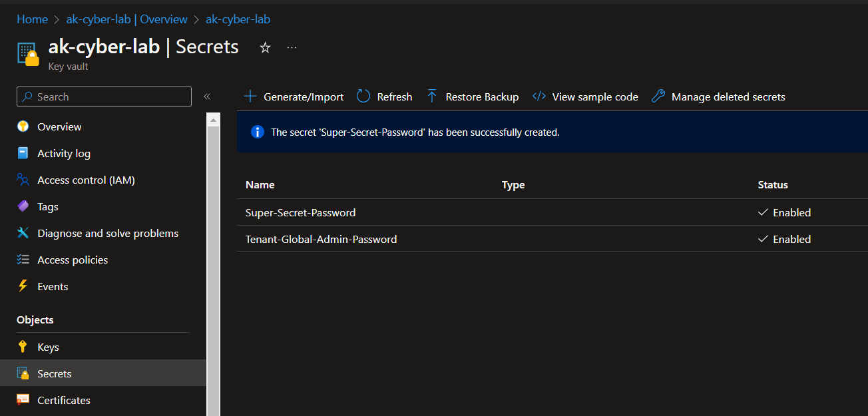Click Generate/Import label
The height and width of the screenshot is (416, 868).
(304, 97)
